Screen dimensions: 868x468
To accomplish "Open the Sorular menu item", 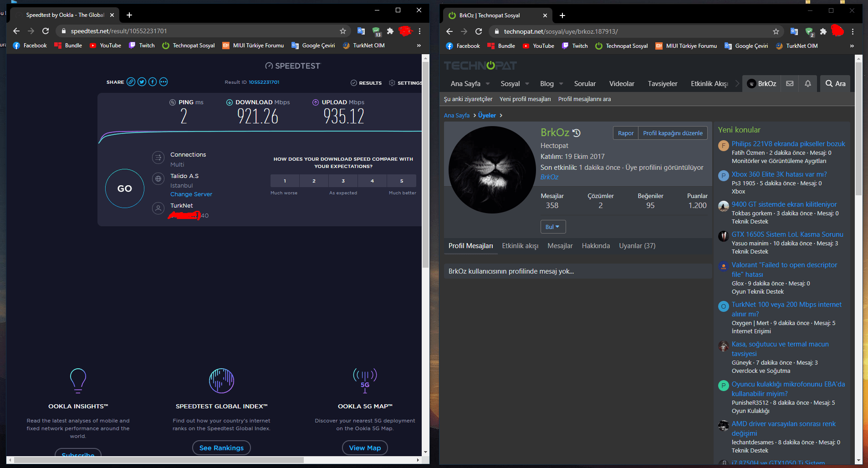I will tap(585, 84).
